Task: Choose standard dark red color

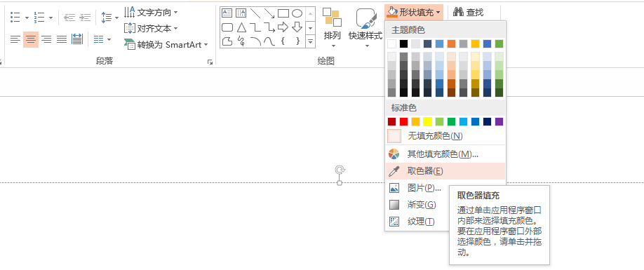Action: click(x=392, y=121)
